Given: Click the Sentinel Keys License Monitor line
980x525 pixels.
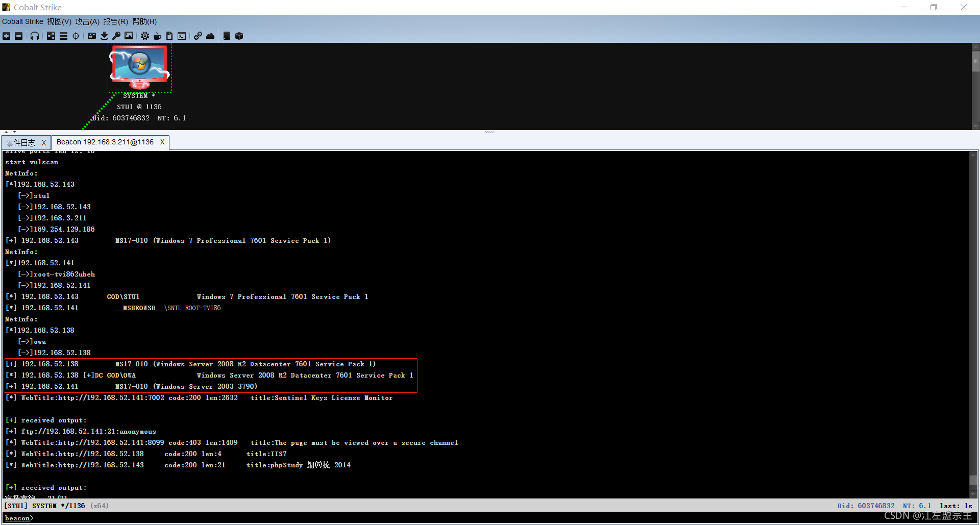Looking at the screenshot, I should (199, 398).
